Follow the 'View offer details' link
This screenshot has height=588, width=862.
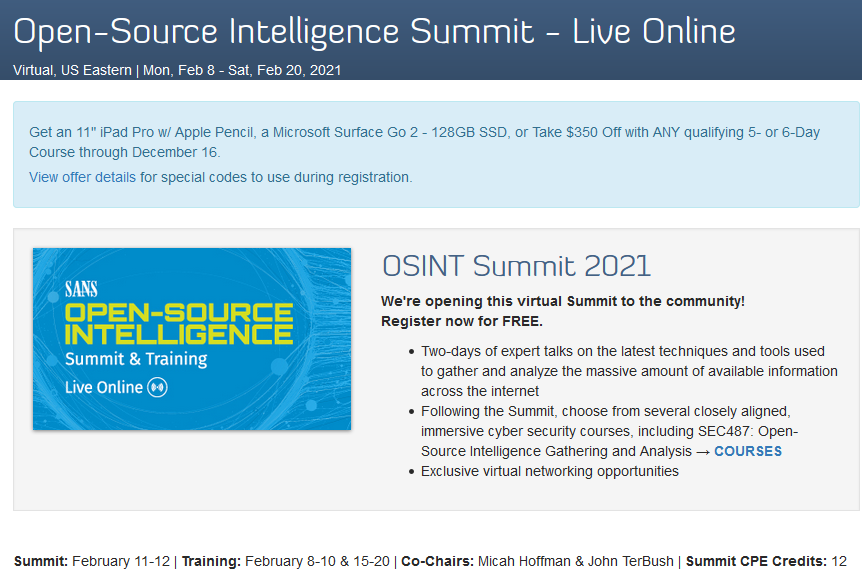click(82, 177)
